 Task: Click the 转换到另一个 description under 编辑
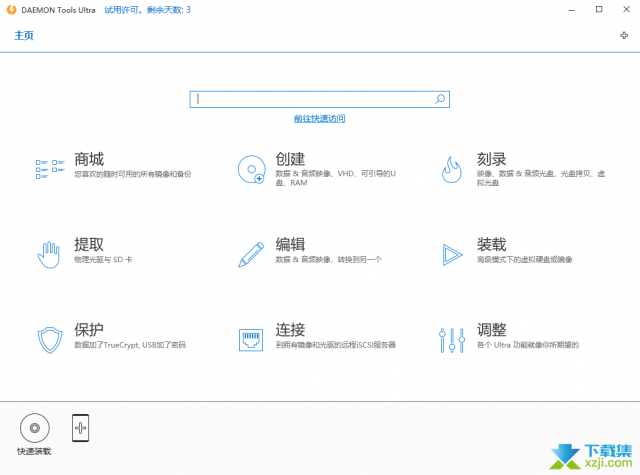click(329, 260)
